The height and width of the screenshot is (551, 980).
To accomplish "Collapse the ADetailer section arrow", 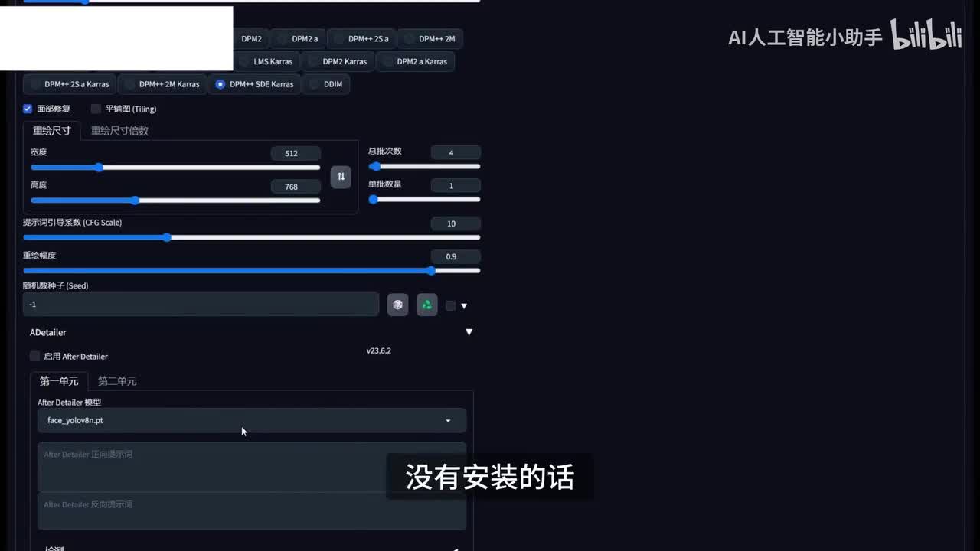I will click(469, 332).
